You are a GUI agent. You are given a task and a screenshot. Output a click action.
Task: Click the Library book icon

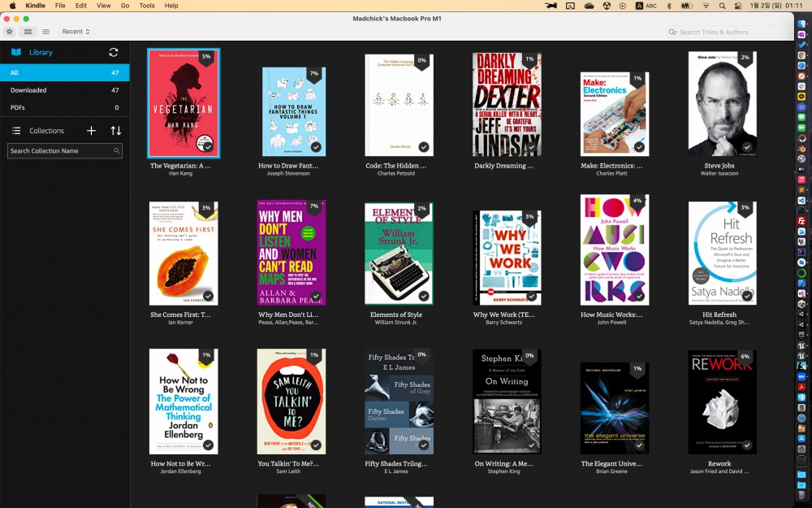coord(16,52)
